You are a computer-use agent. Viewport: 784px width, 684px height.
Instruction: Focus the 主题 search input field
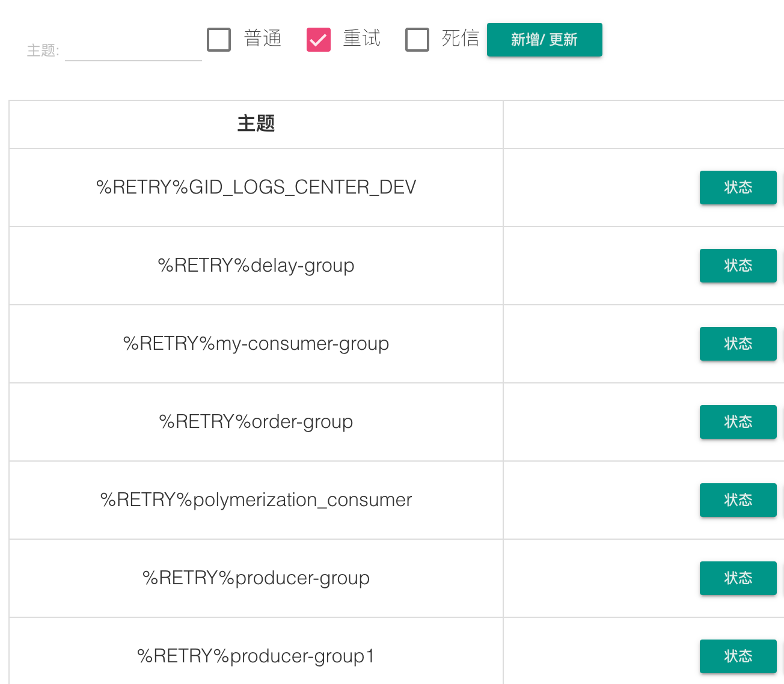coord(133,50)
